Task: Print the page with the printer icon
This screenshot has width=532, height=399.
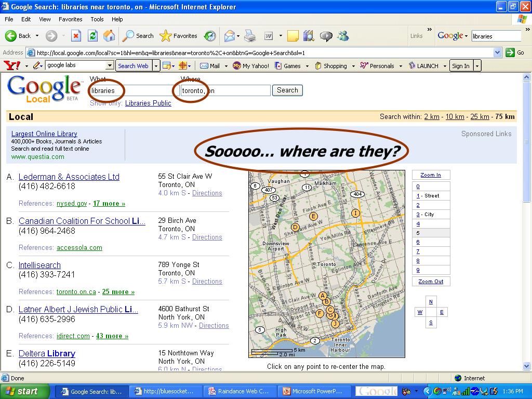Action: point(250,36)
